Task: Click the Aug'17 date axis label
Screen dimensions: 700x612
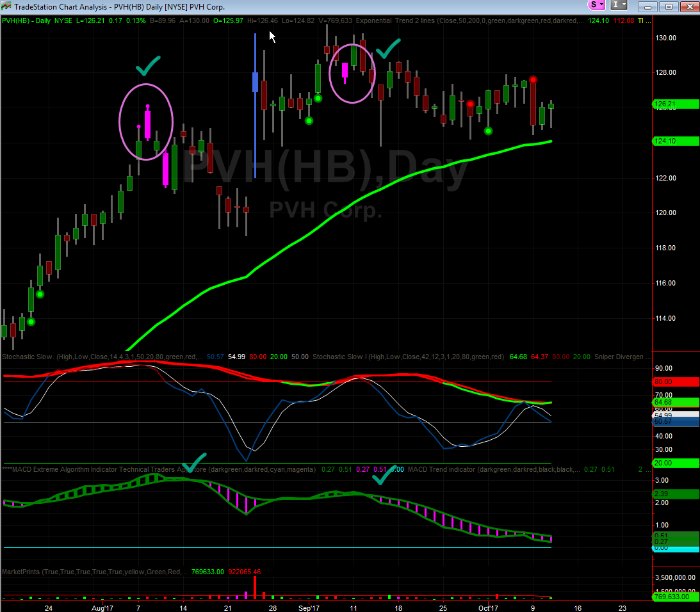Action: click(102, 608)
